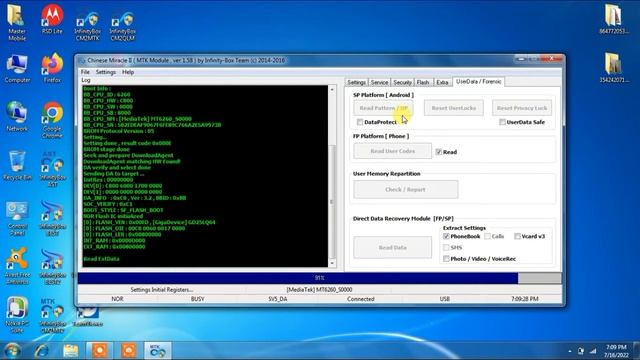The width and height of the screenshot is (640, 360).
Task: Open the Windows Start menu
Action: click(x=12, y=351)
